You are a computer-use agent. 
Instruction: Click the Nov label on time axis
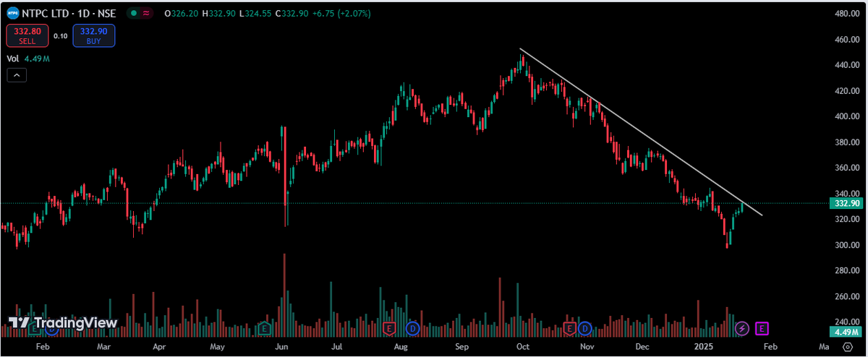[587, 348]
